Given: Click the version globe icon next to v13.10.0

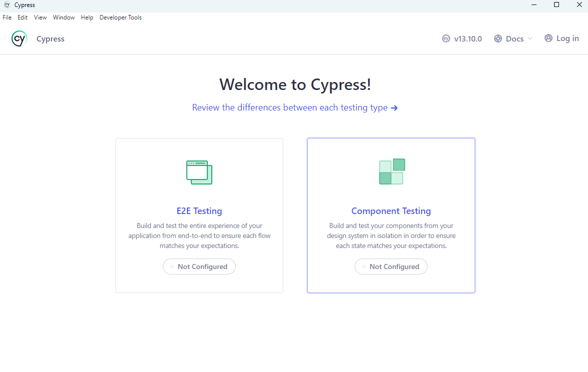Looking at the screenshot, I should click(445, 38).
